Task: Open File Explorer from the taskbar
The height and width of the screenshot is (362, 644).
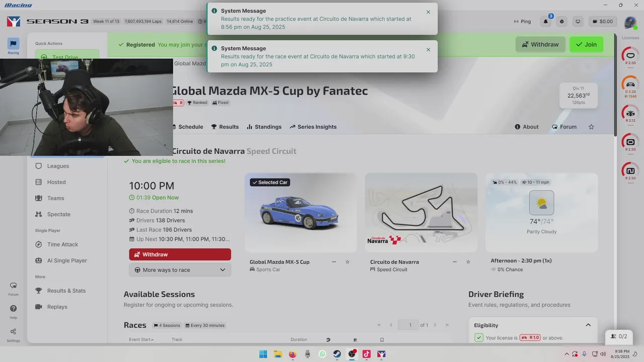Action: 278,354
